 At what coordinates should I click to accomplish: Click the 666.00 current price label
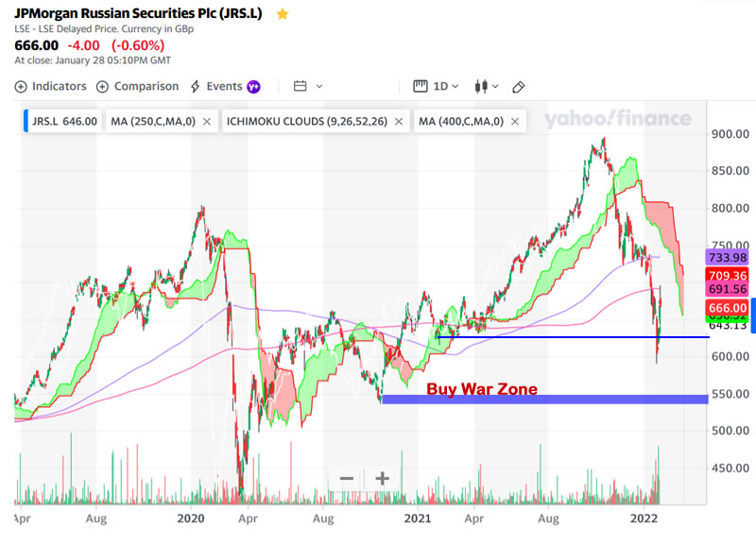tap(727, 307)
